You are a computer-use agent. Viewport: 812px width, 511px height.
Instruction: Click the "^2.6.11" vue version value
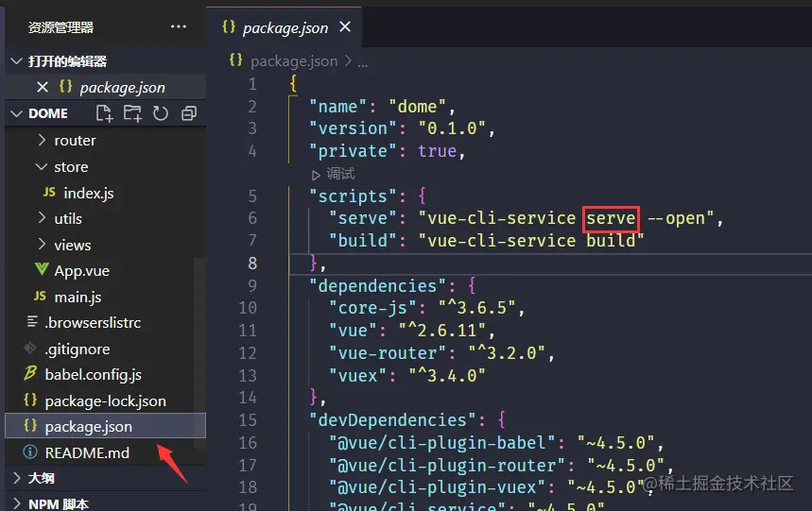pyautogui.click(x=442, y=331)
